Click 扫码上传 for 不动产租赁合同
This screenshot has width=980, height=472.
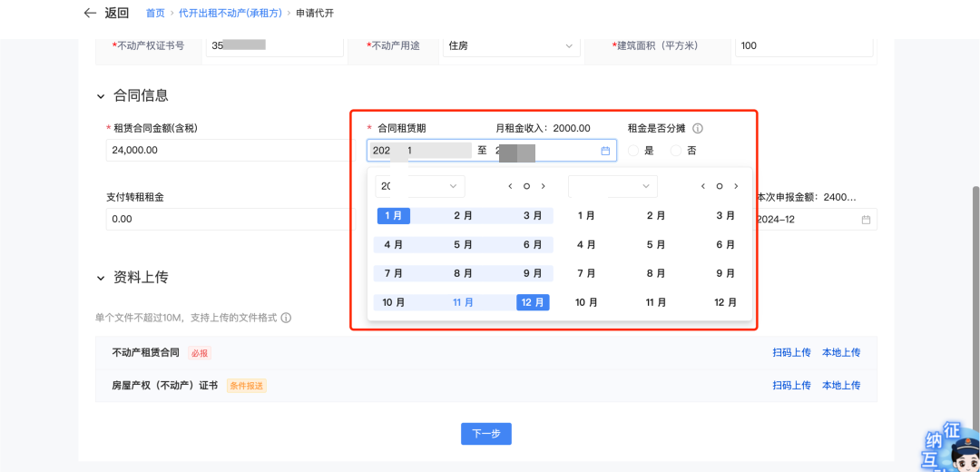(x=791, y=352)
